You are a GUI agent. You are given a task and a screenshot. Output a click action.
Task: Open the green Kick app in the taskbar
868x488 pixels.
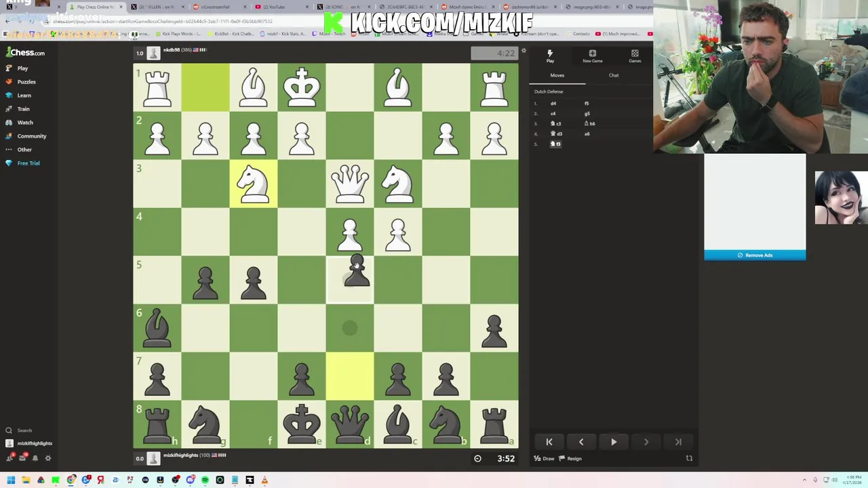coord(56,481)
